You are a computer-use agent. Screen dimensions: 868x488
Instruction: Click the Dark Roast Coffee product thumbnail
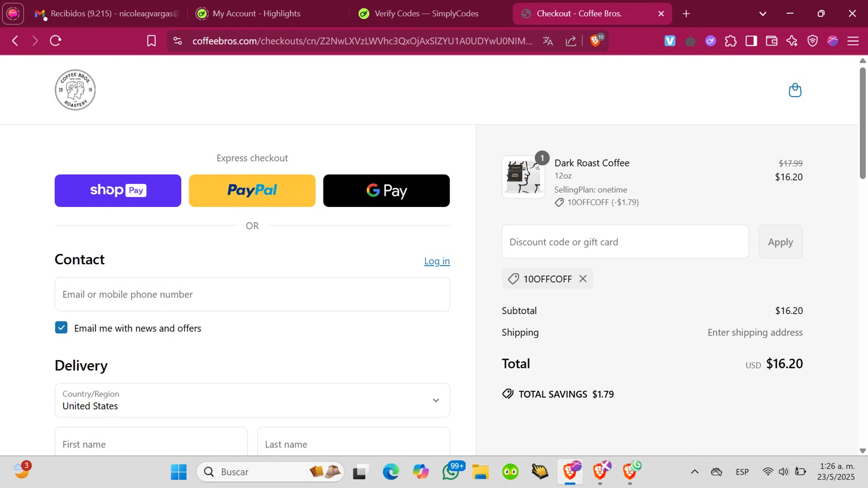point(523,177)
